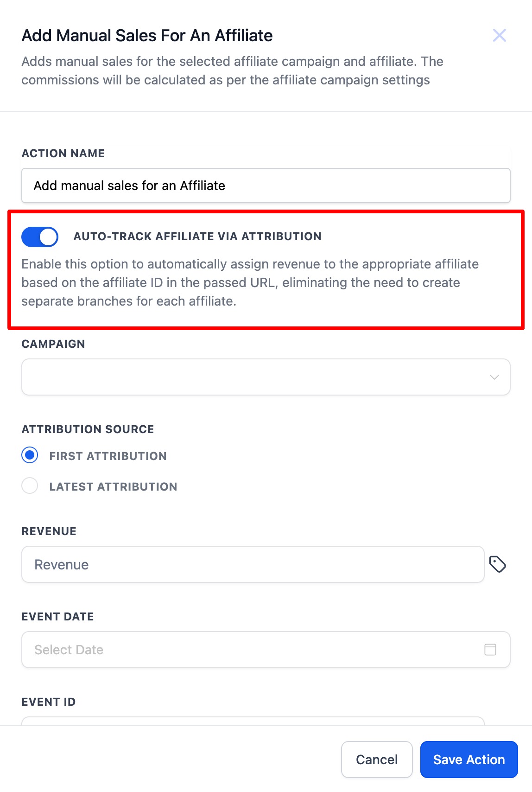Click the Event ID input field
The width and height of the screenshot is (532, 792).
(253, 721)
